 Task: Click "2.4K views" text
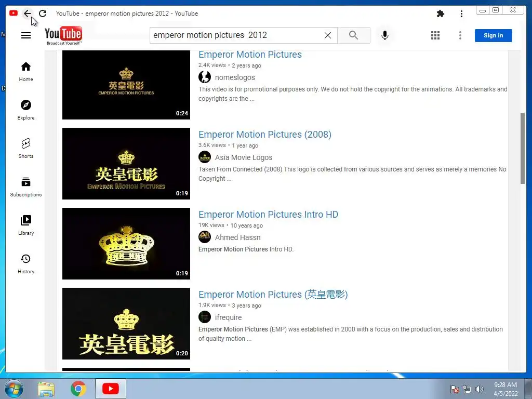pyautogui.click(x=212, y=65)
